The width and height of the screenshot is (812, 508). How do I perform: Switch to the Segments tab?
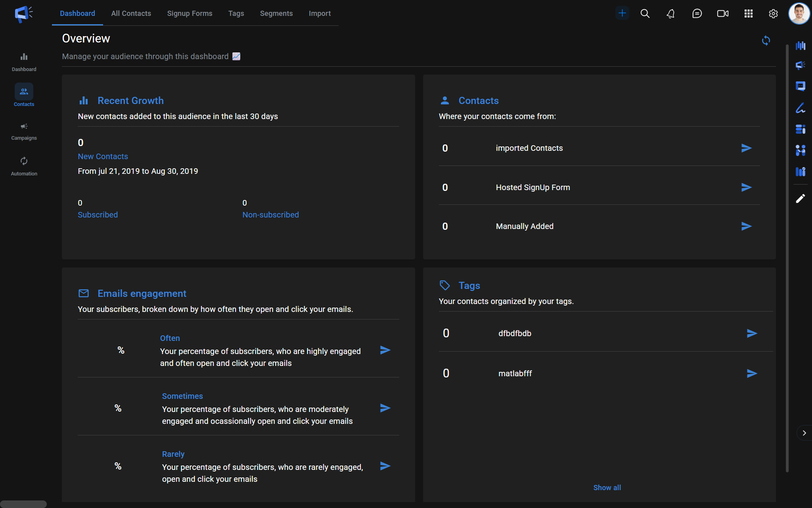(x=276, y=13)
